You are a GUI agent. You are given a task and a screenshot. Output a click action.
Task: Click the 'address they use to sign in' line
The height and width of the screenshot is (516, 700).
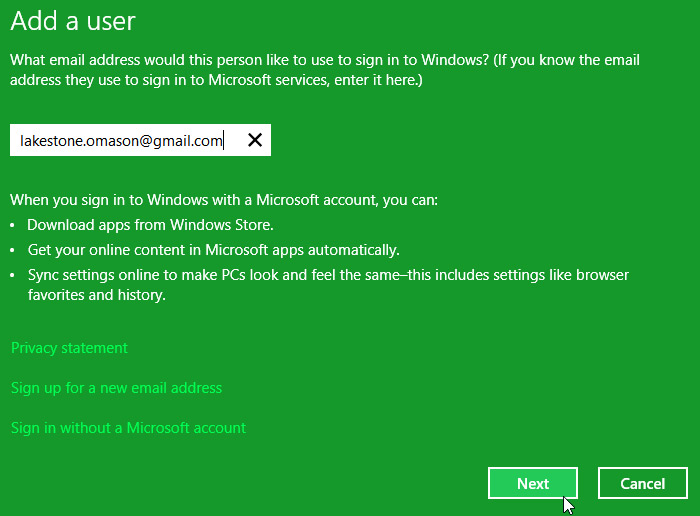(216, 80)
